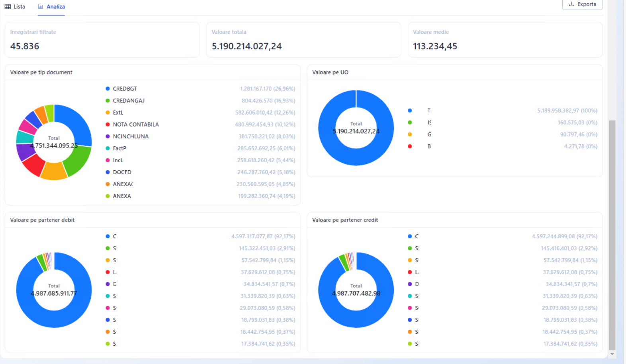Click the FactP legend label
The width and height of the screenshot is (626, 364).
point(119,148)
